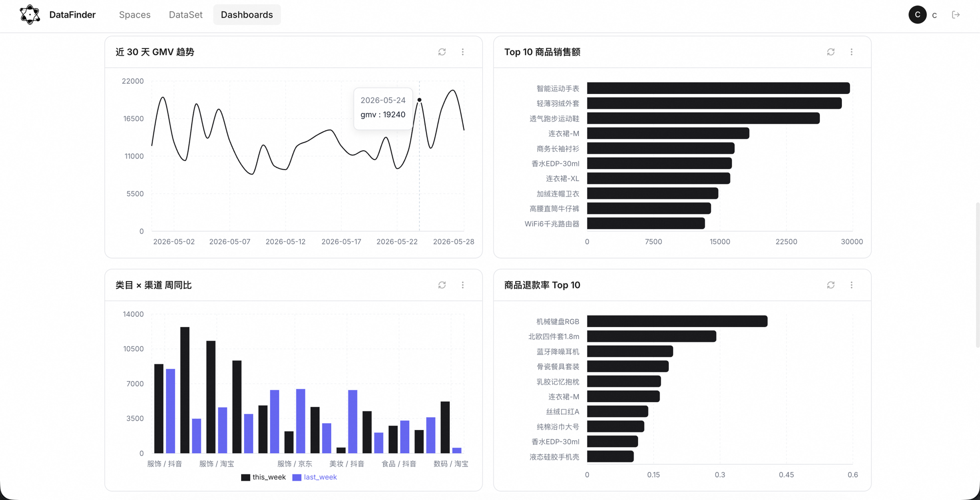The height and width of the screenshot is (500, 980).
Task: Click the 纯棉浴巾大号 label
Action: point(558,427)
